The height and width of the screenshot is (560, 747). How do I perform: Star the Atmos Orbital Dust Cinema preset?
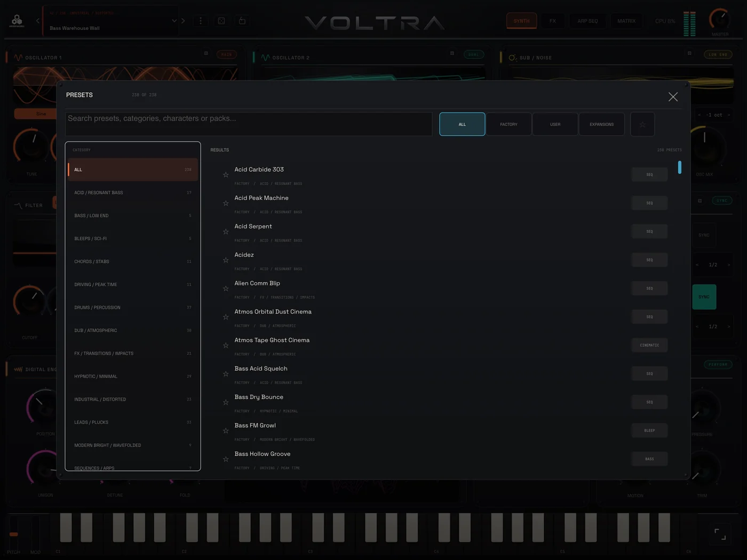(226, 317)
